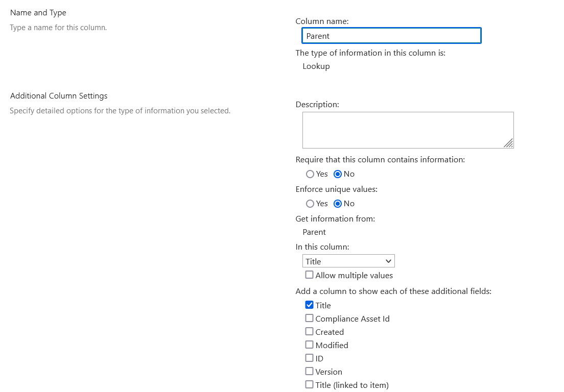Click the Name and Type section heading
Image resolution: width=564 pixels, height=392 pixels.
tap(38, 12)
